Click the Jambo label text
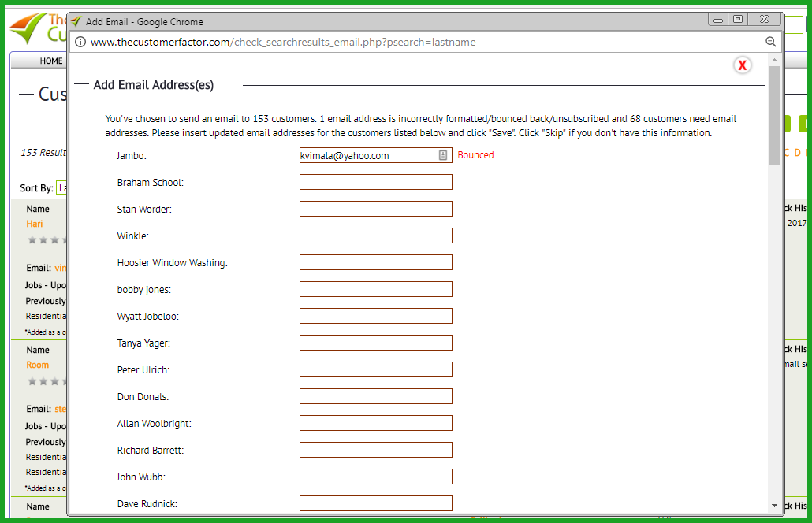Viewport: 812px width, 523px height. (x=132, y=156)
